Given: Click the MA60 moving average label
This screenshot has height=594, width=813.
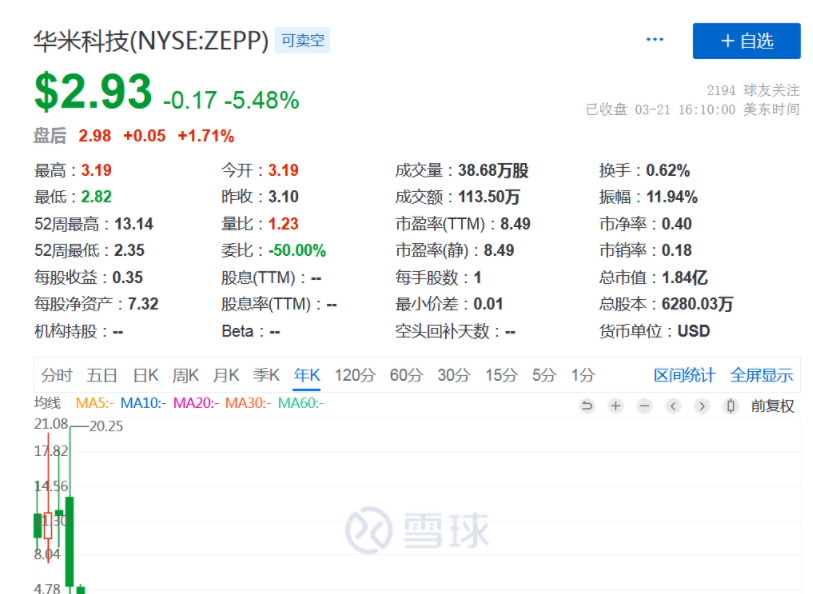Looking at the screenshot, I should pos(301,403).
